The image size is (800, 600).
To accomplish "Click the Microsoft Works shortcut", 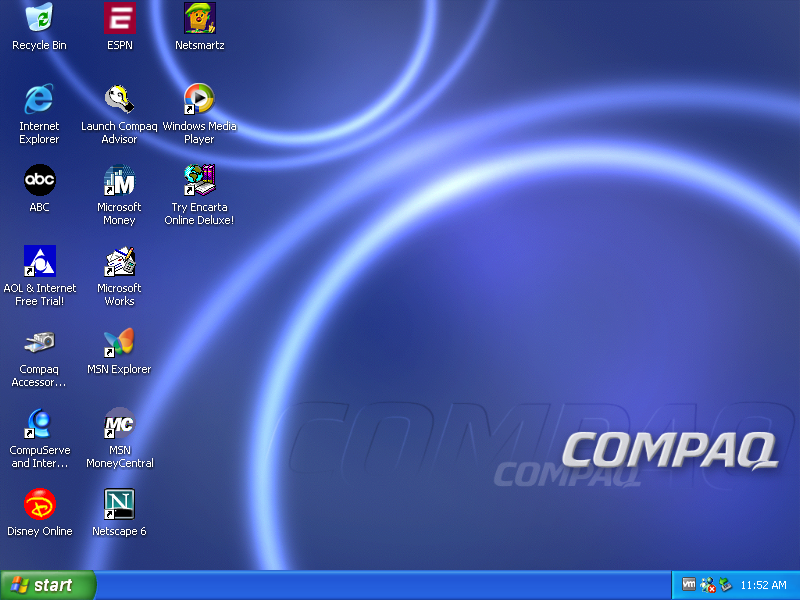I will coord(119,261).
